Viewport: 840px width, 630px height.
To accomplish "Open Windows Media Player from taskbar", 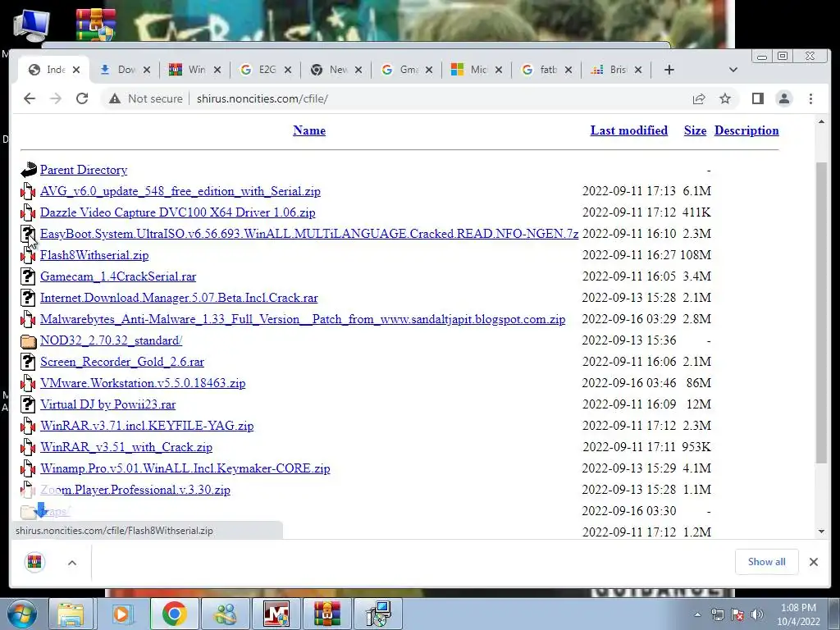I will (121, 614).
